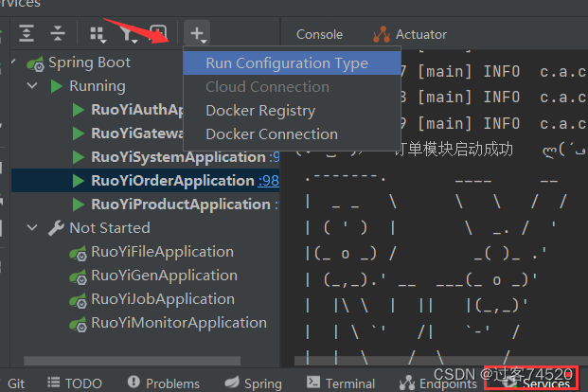Click console output horizontal scrollbar
The height and width of the screenshot is (392, 588).
coord(441,361)
